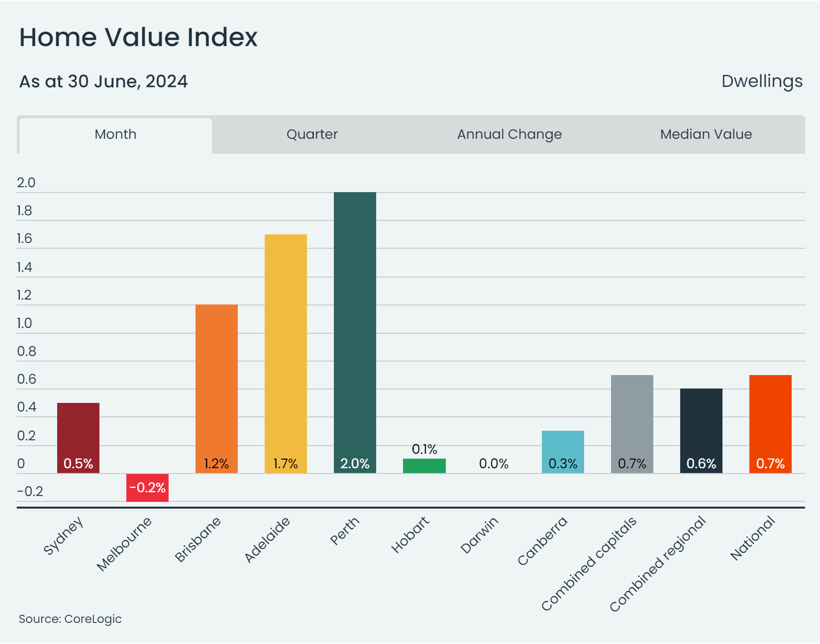Viewport: 820px width, 644px height.
Task: Switch to the Quarter tab
Action: point(312,134)
